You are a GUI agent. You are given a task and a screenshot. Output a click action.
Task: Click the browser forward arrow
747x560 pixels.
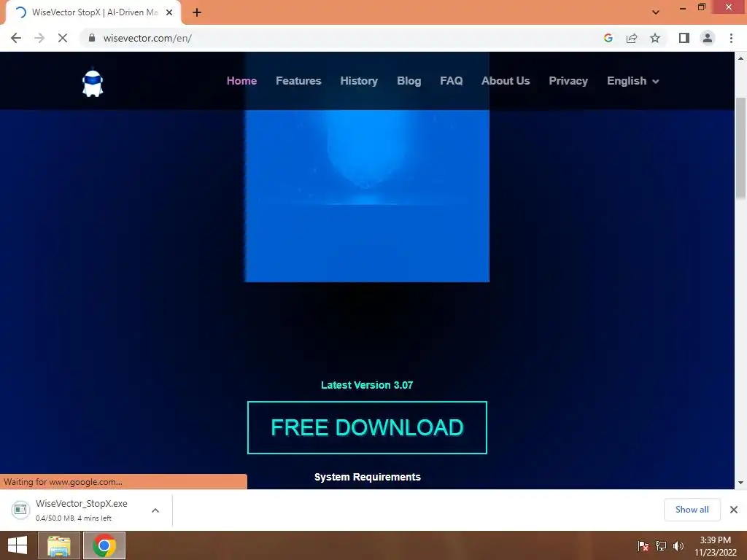click(x=39, y=38)
